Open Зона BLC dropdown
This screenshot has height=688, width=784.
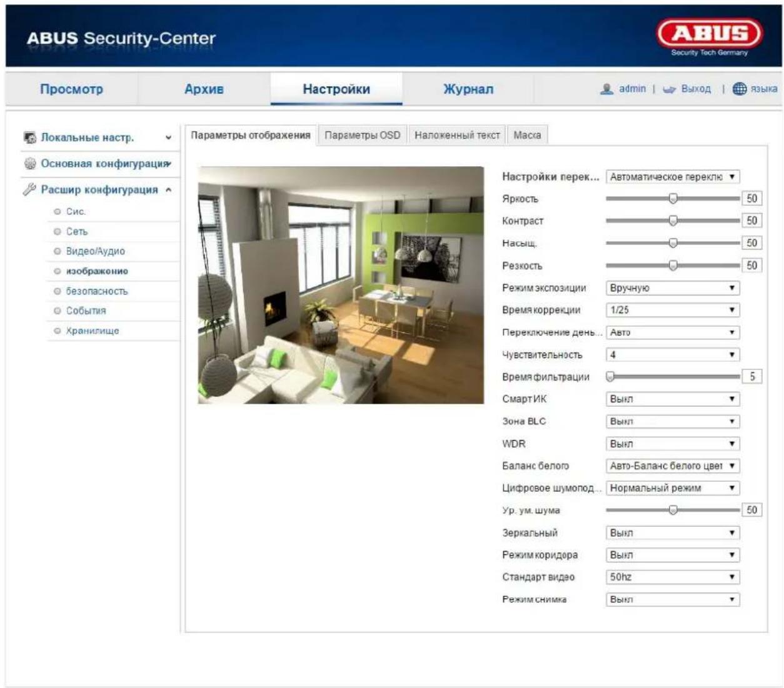(x=673, y=422)
